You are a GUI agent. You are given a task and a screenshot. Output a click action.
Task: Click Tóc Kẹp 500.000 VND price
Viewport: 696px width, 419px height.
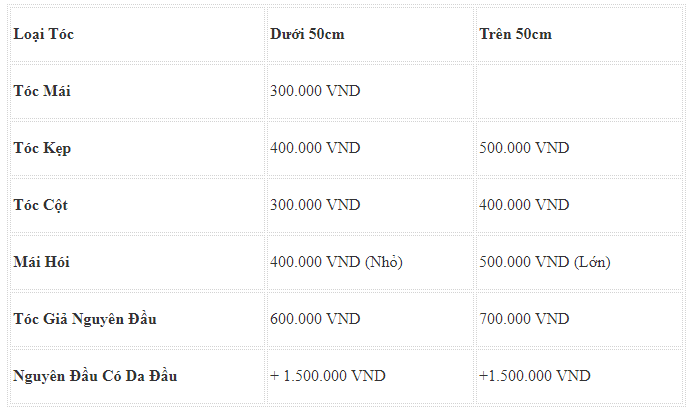coord(524,148)
